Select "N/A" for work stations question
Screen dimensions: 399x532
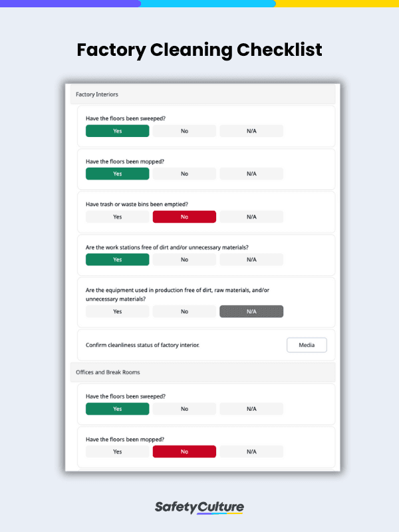[251, 259]
